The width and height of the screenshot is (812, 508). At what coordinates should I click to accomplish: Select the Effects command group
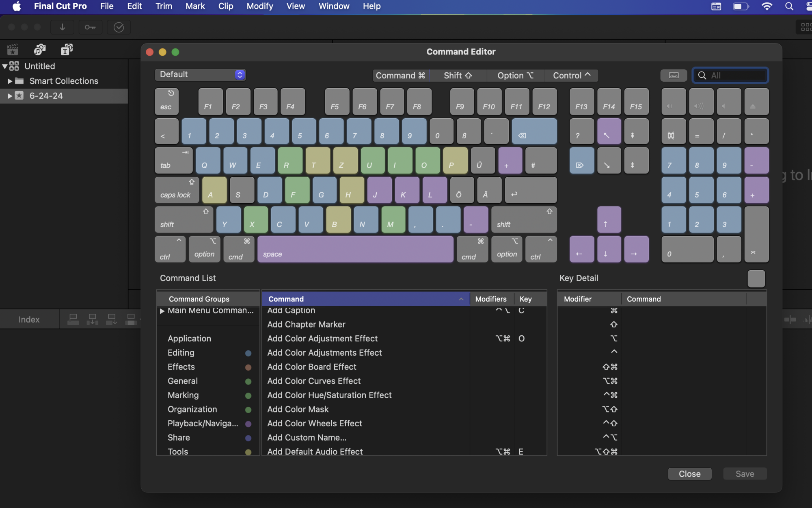pyautogui.click(x=181, y=367)
